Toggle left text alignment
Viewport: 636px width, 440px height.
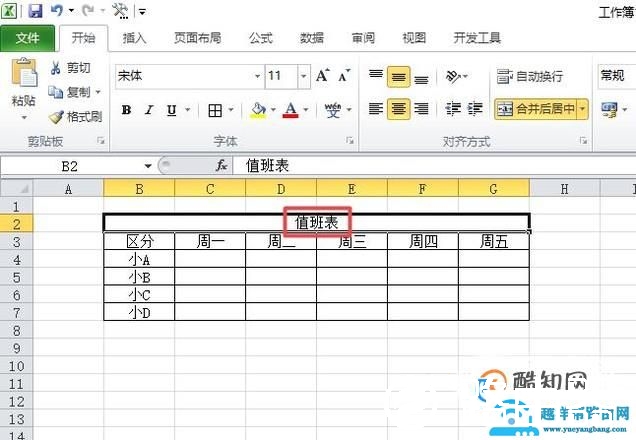(x=376, y=109)
